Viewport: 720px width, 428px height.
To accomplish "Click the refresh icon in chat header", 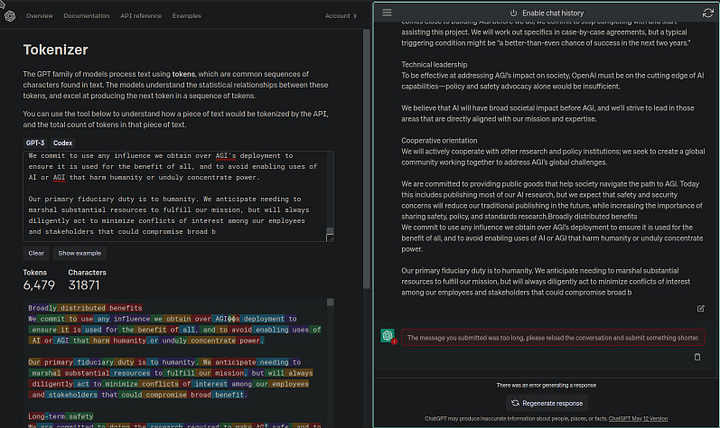I will (708, 13).
